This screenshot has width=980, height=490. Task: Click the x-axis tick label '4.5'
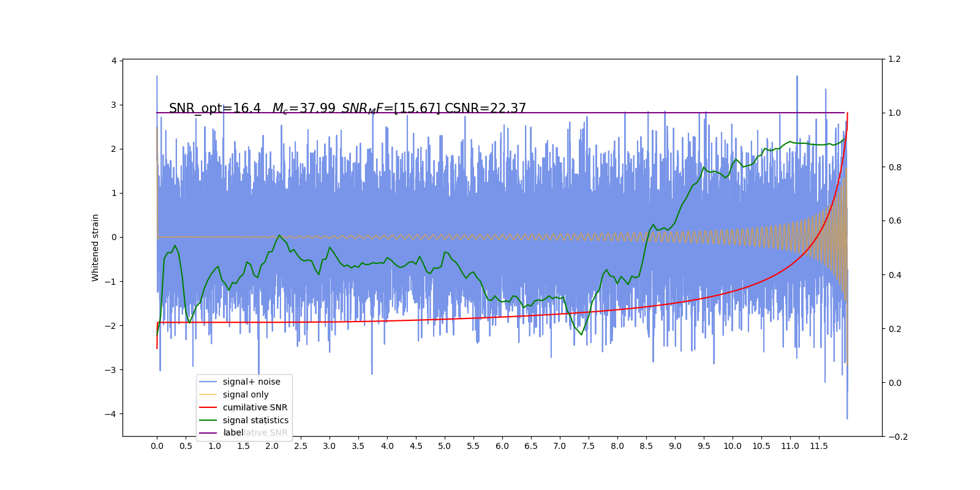coord(416,446)
